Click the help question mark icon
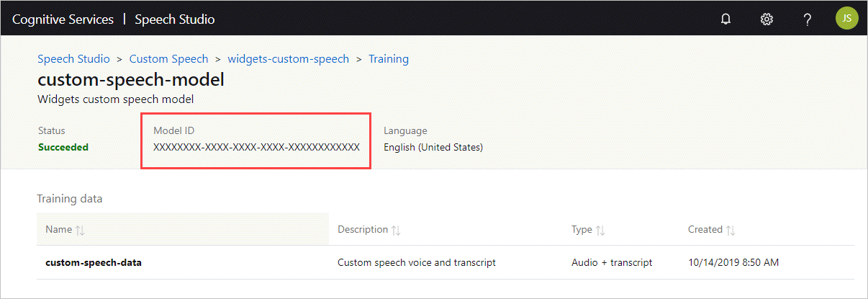This screenshot has width=868, height=299. 808,19
